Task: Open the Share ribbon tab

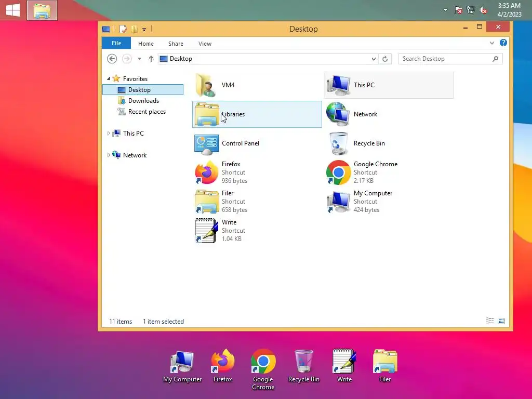Action: click(x=176, y=44)
